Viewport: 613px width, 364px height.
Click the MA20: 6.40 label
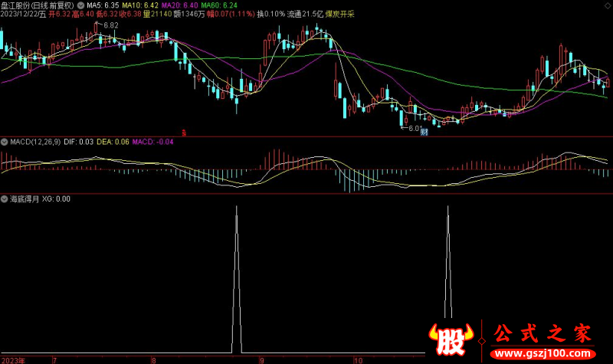(x=180, y=5)
